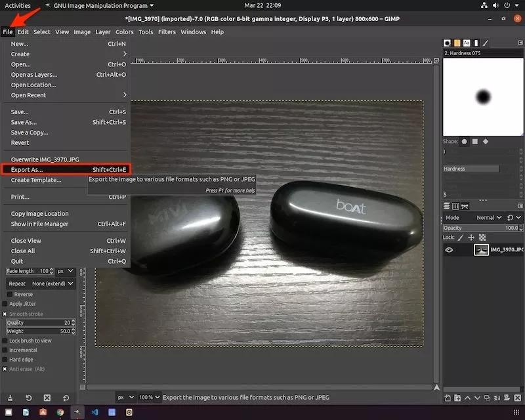Viewport: 525px width, 420px height.
Task: Hide the IMG_3970.JPG layer eye
Action: (449, 250)
